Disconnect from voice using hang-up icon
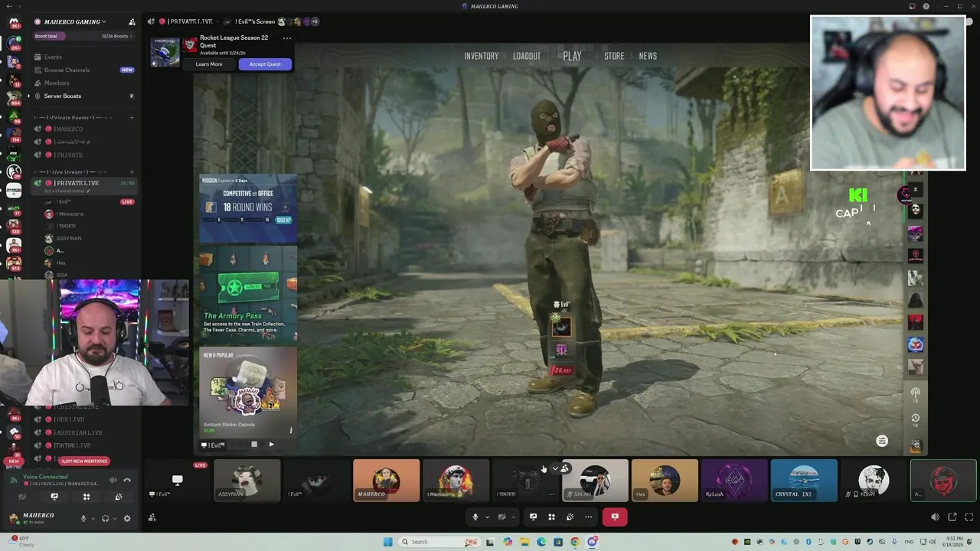Viewport: 980px width, 551px height. (x=127, y=480)
